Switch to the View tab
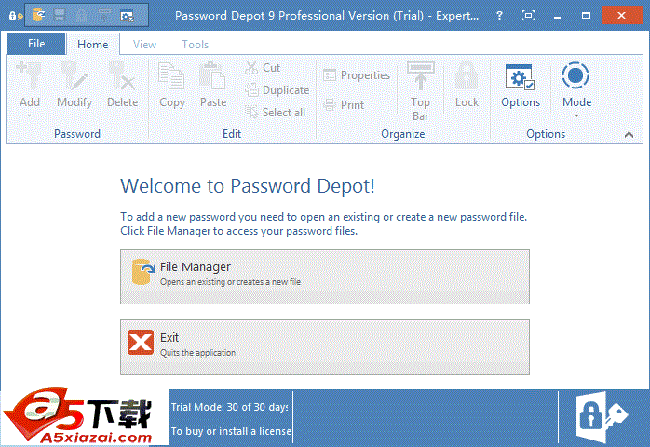The width and height of the screenshot is (650, 447). [x=144, y=44]
